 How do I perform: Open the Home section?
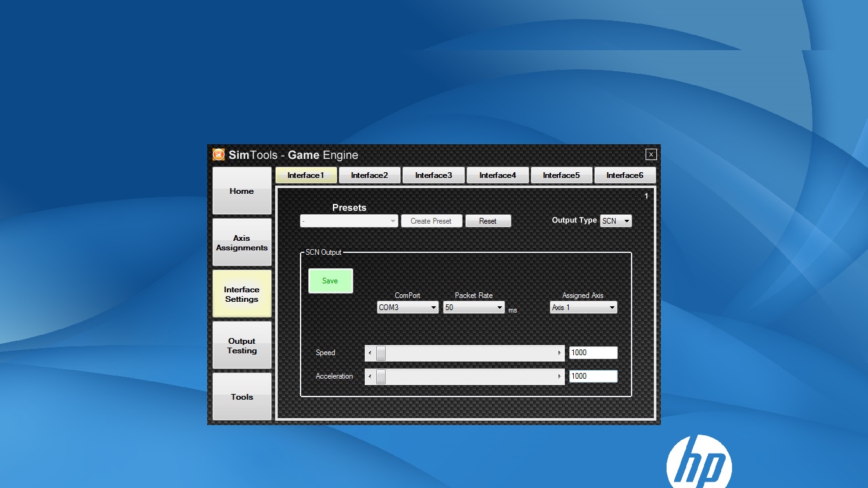pos(241,191)
